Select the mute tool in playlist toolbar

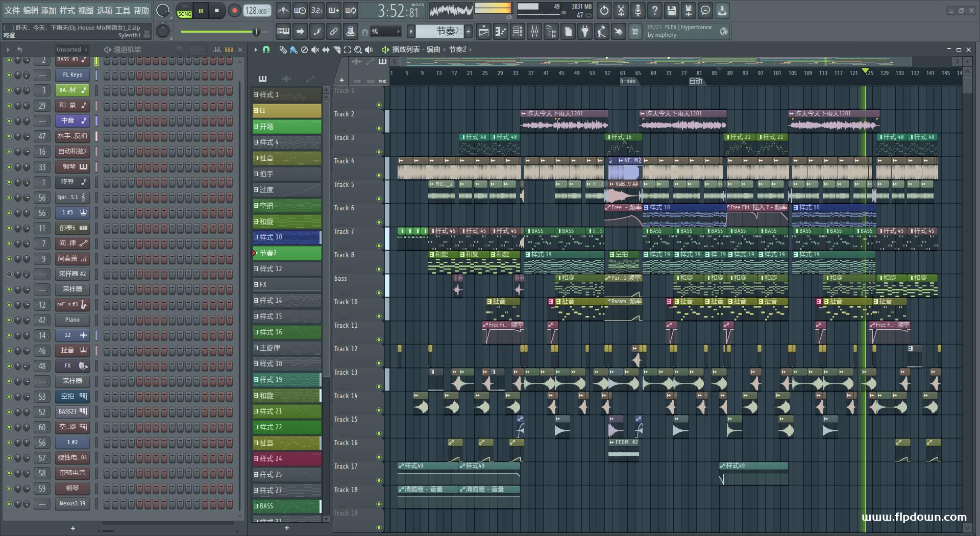click(x=315, y=50)
